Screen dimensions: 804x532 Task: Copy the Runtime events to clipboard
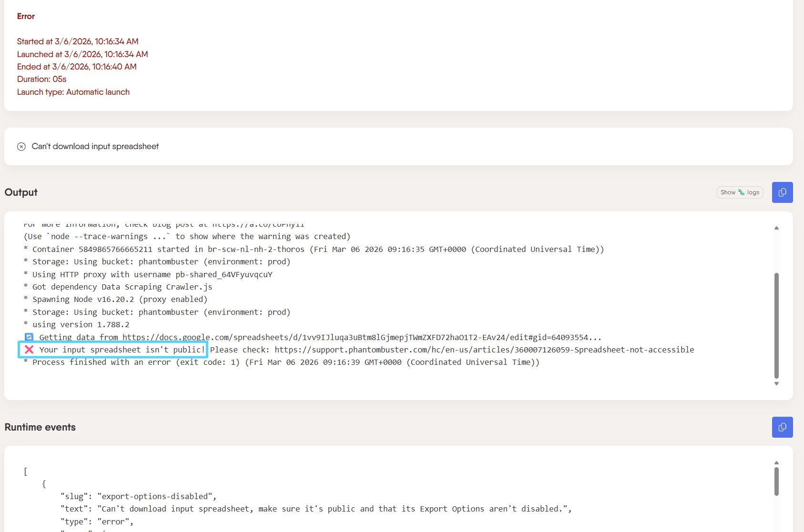tap(782, 427)
